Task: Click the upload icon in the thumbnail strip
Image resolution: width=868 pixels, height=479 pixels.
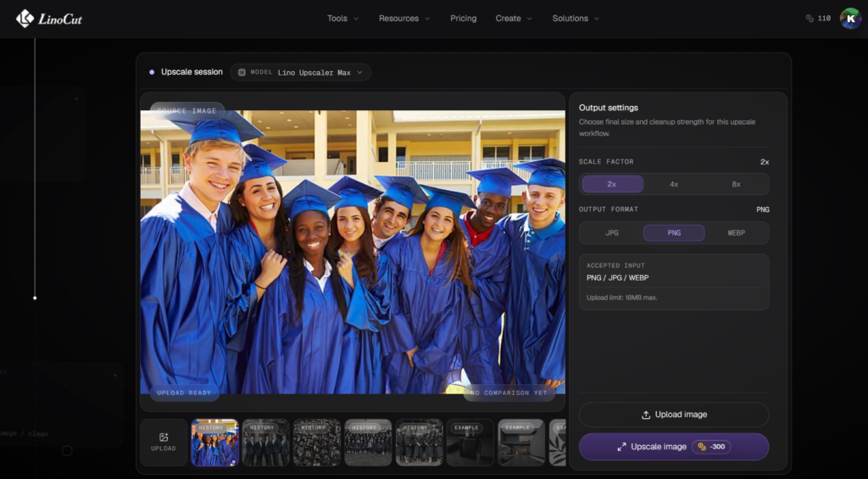Action: [x=164, y=437]
